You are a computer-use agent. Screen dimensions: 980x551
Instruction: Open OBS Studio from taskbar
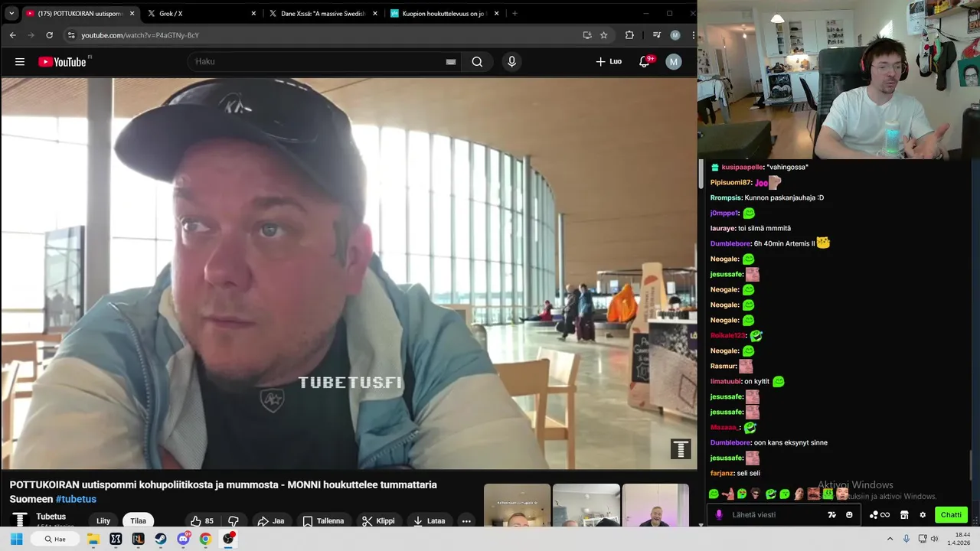pos(228,539)
